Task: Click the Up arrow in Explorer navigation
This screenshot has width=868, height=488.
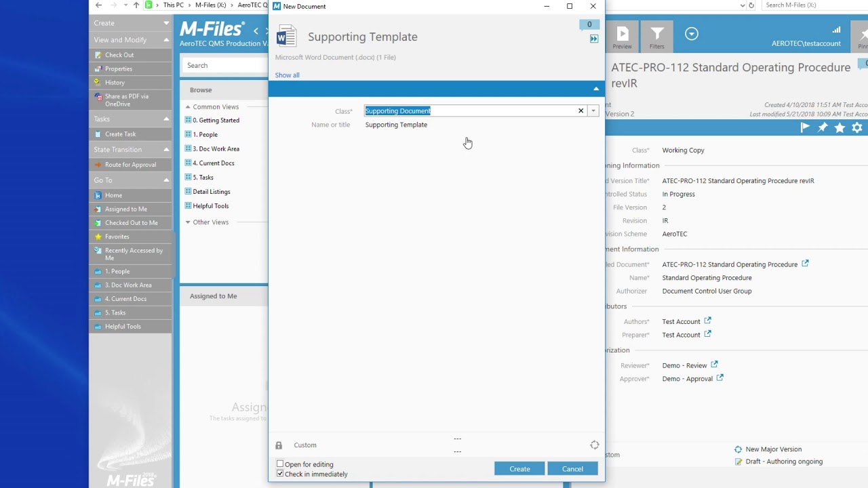Action: [136, 5]
